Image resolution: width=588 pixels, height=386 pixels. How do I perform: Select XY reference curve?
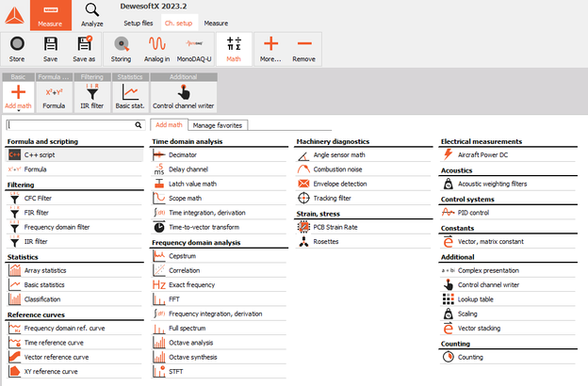(74, 371)
